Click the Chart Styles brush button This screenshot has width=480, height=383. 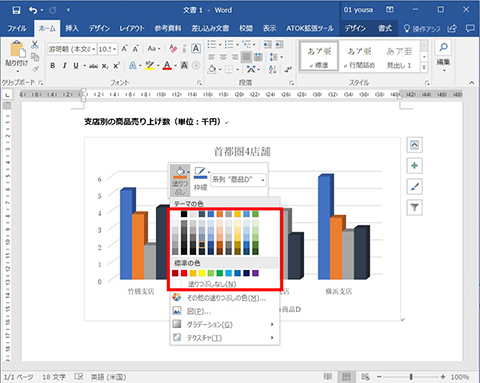tap(414, 187)
